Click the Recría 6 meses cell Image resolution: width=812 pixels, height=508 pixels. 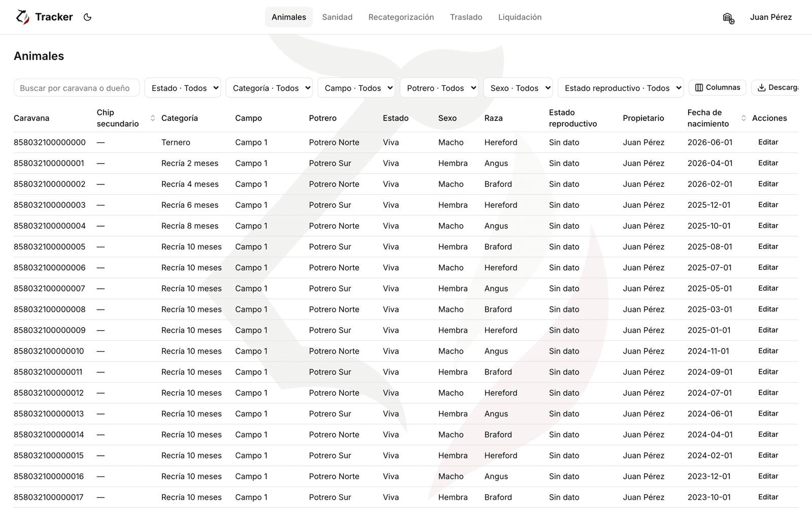pos(190,205)
